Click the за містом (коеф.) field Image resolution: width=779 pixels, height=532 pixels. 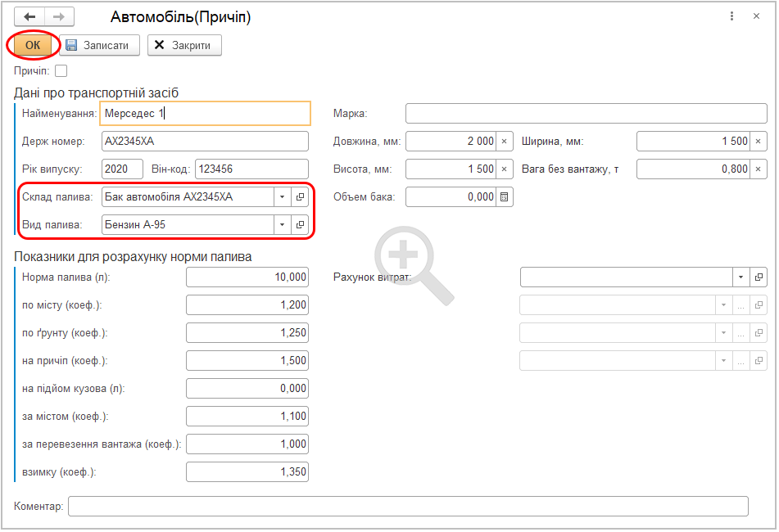[x=247, y=417]
